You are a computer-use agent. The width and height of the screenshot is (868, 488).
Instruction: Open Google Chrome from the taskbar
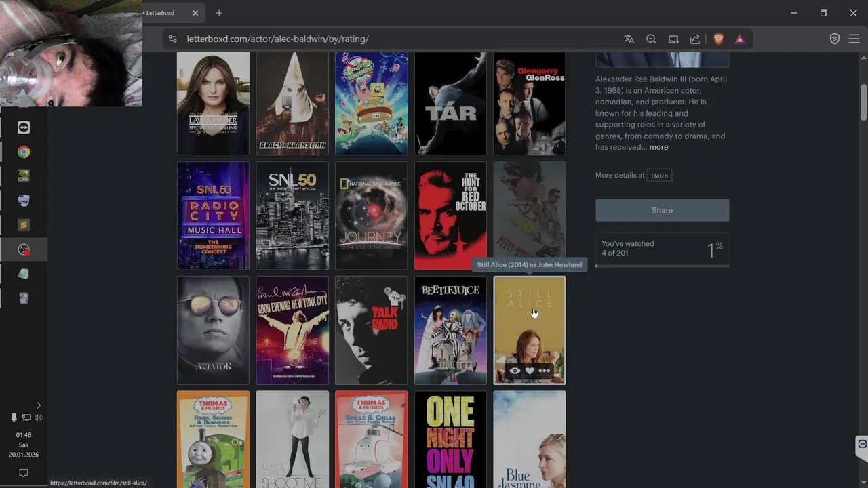pyautogui.click(x=24, y=152)
